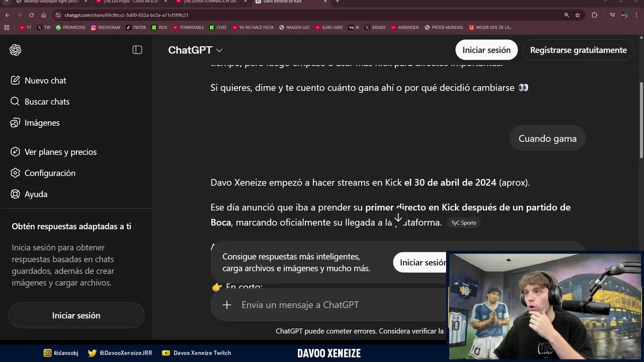Open MEJOR GOL DE LA bookmark

(491, 27)
